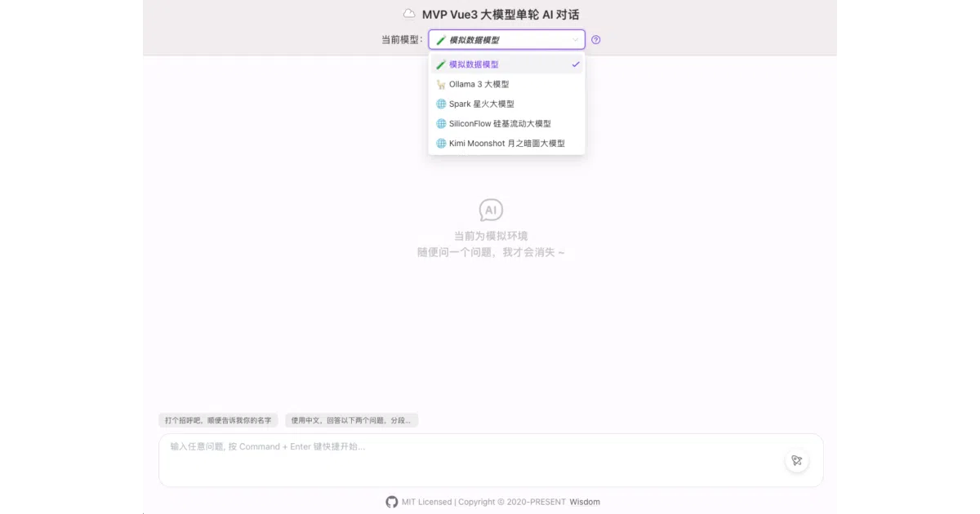
Task: Click the test tube icon in the selected model field
Action: 441,40
